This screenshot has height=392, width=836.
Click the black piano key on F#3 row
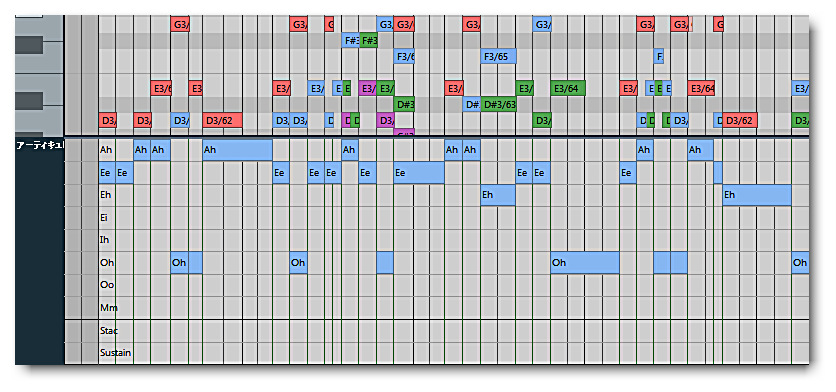point(29,45)
